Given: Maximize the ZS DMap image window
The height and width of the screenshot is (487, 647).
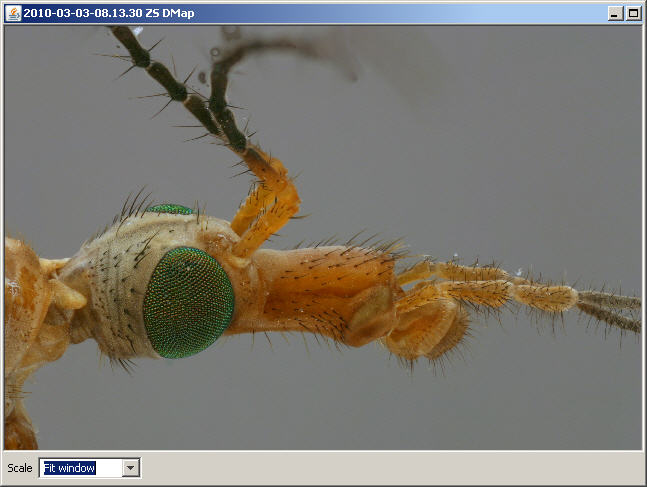Looking at the screenshot, I should (633, 14).
